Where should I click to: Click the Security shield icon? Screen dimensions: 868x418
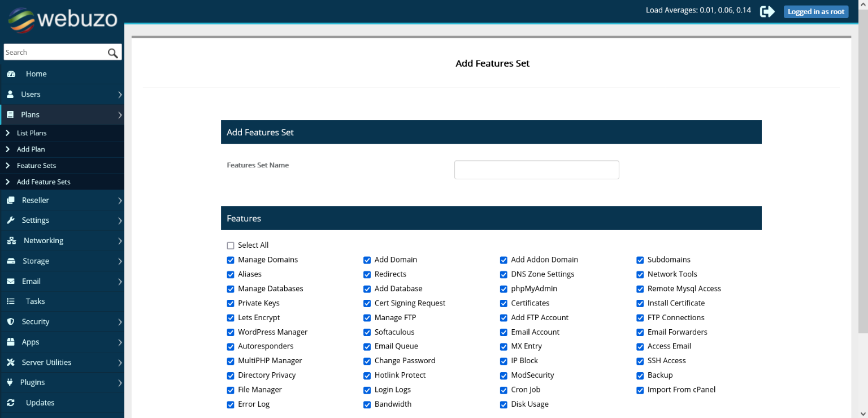pos(10,322)
